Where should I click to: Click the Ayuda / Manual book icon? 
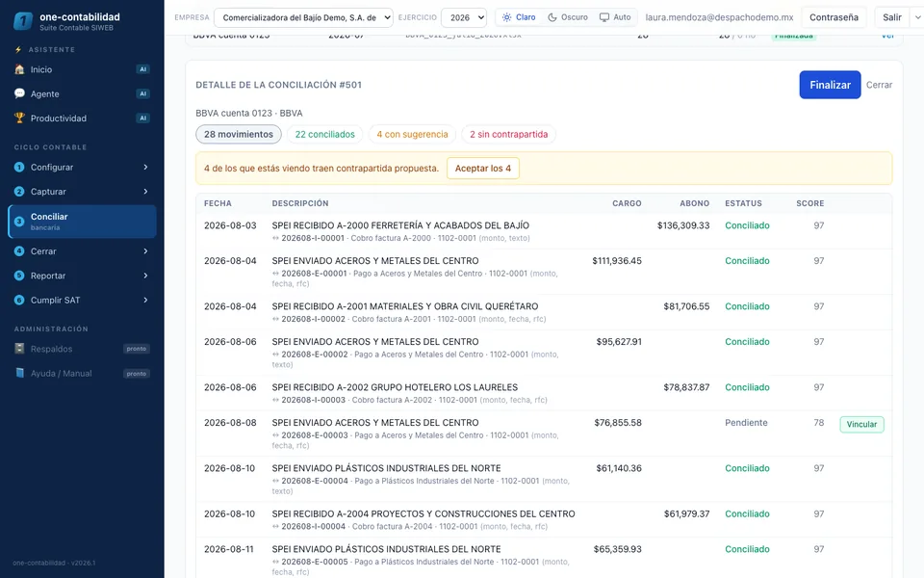click(x=19, y=373)
